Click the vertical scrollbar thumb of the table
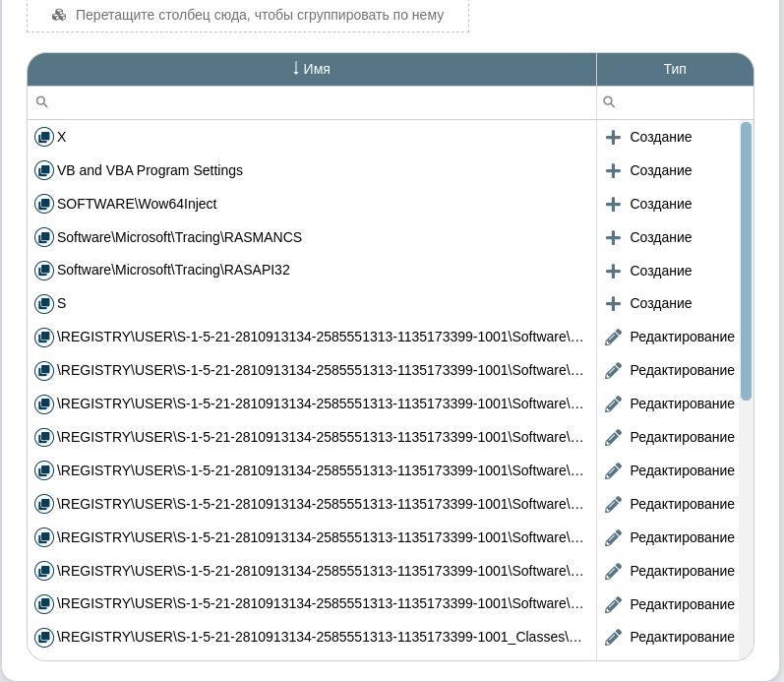 [x=746, y=261]
